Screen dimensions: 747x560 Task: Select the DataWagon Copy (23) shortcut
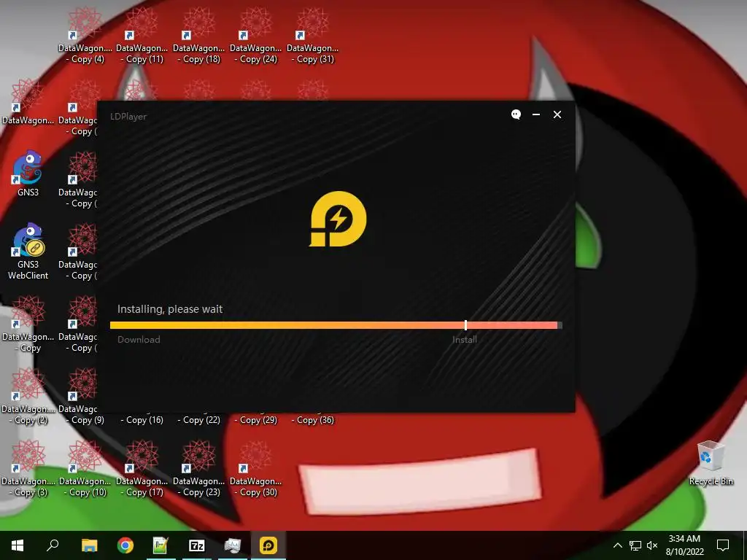[x=198, y=469]
